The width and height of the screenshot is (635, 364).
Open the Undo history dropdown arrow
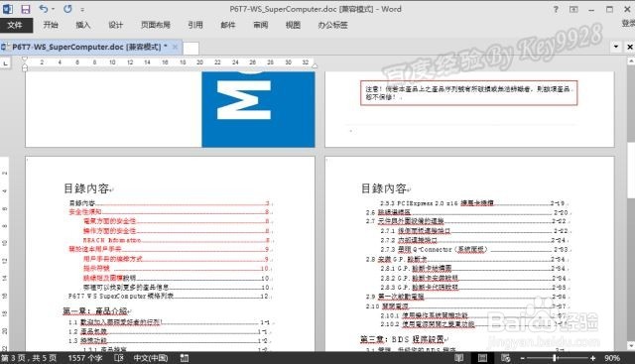coord(53,9)
